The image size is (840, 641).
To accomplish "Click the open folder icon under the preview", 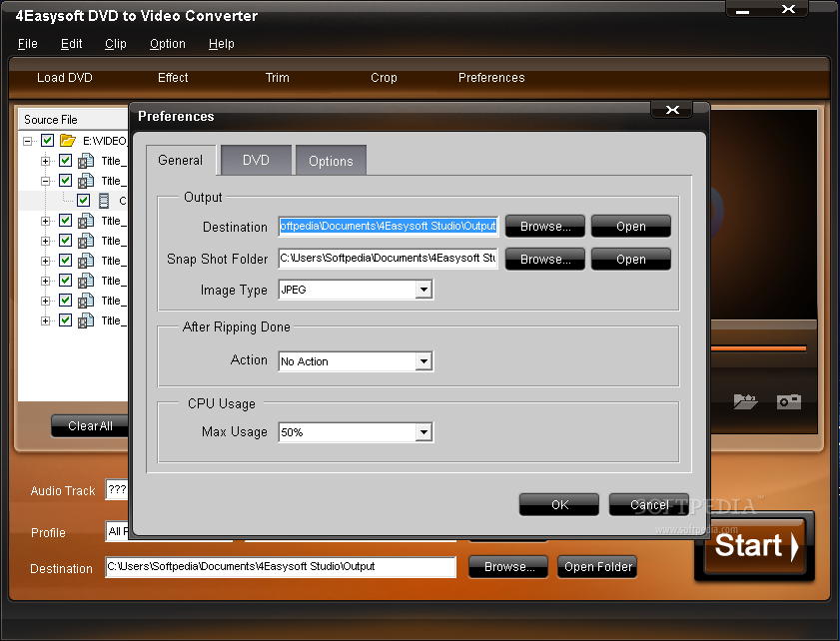I will coord(745,401).
